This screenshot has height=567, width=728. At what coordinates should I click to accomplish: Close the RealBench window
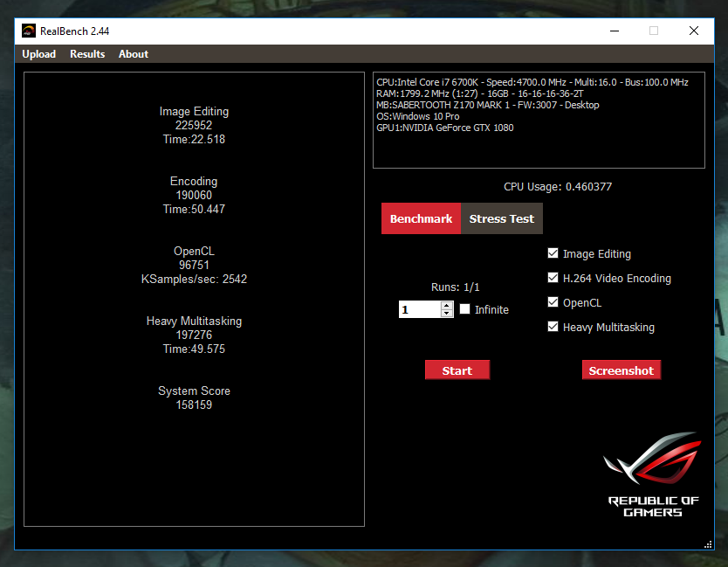pyautogui.click(x=694, y=31)
